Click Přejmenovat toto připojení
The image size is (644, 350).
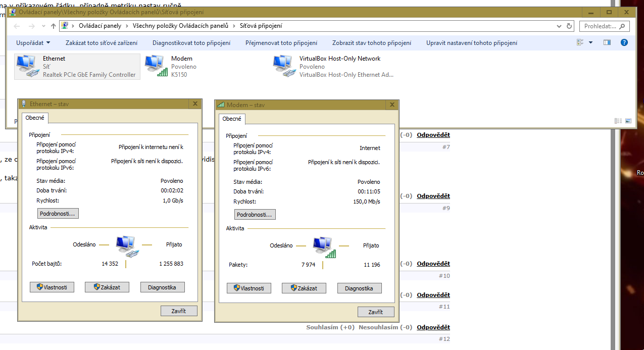(x=281, y=43)
